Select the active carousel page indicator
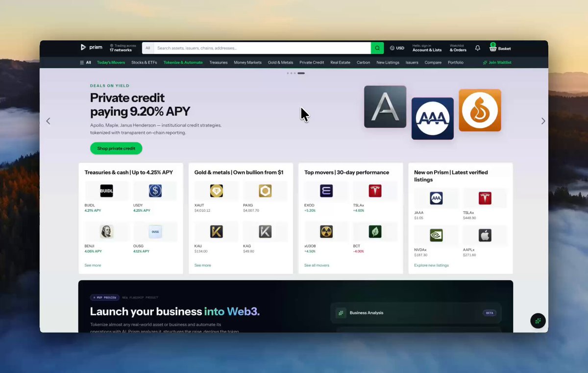Image resolution: width=588 pixels, height=373 pixels. [301, 73]
